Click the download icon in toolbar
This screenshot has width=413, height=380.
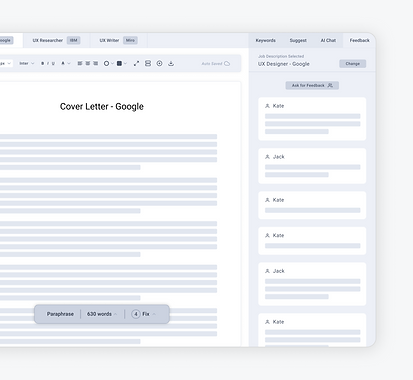pos(171,63)
